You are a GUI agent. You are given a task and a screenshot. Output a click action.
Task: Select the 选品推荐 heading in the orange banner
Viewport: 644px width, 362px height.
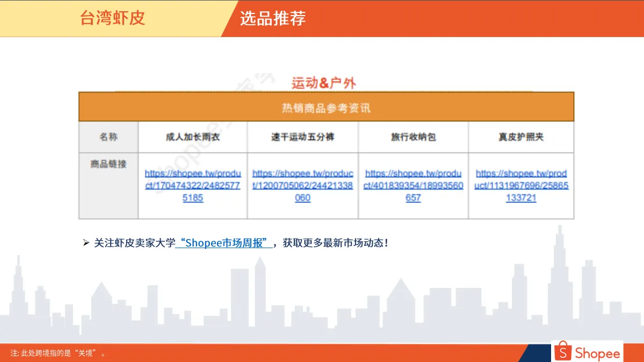pyautogui.click(x=272, y=18)
